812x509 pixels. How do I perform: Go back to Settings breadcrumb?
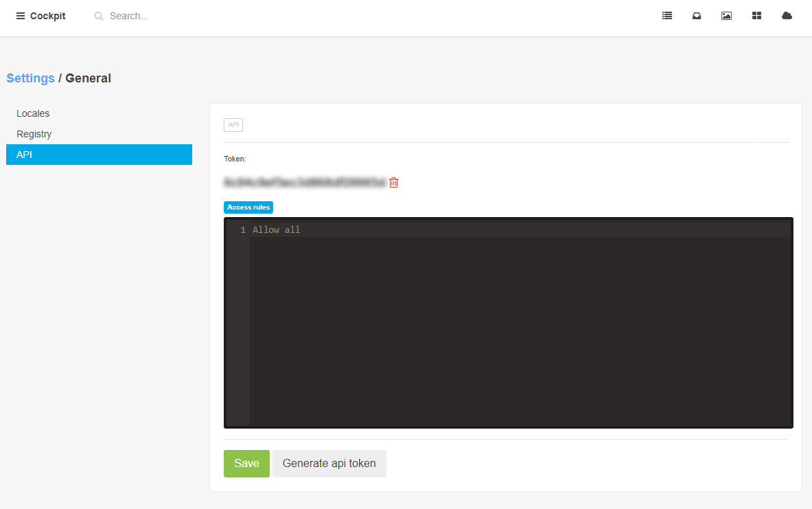pyautogui.click(x=31, y=78)
